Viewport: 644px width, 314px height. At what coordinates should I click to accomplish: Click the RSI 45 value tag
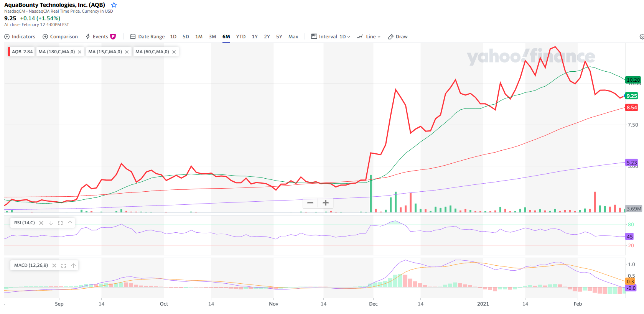point(630,237)
